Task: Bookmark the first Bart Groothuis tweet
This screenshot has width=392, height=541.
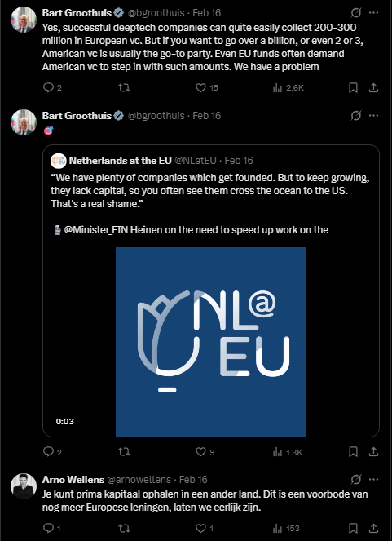Action: (353, 88)
